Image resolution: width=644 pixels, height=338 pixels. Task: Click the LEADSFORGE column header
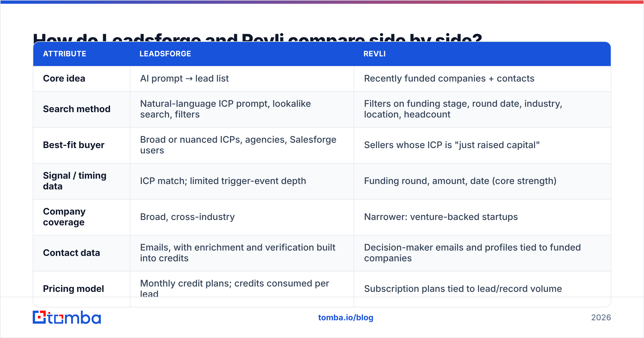pyautogui.click(x=165, y=54)
